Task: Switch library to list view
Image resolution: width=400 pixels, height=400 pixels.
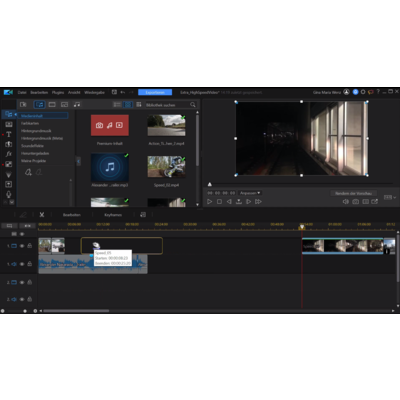Action: [x=117, y=105]
